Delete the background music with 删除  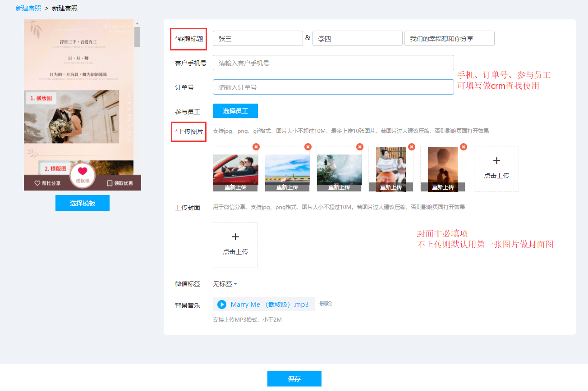326,304
